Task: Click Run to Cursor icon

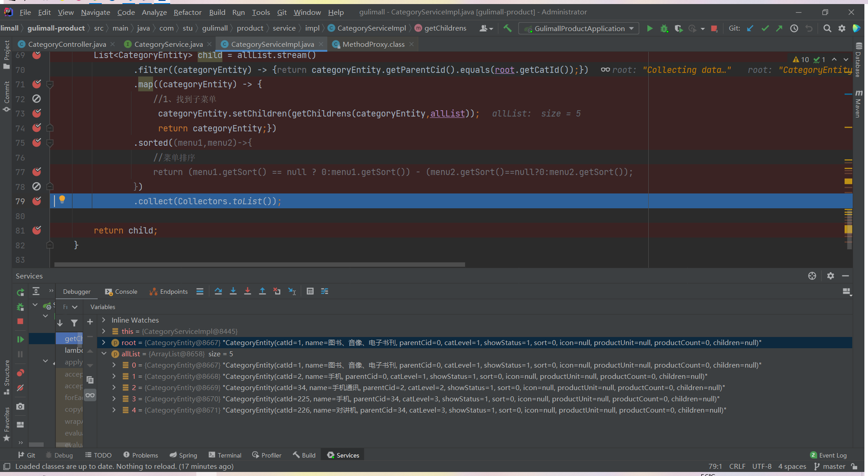Action: (x=292, y=292)
